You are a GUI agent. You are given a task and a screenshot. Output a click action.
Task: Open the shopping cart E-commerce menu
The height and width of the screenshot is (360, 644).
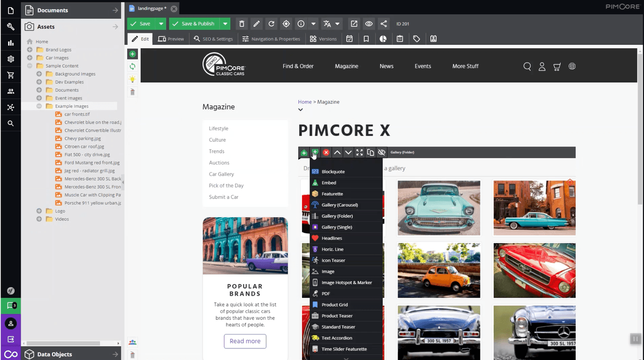11,75
